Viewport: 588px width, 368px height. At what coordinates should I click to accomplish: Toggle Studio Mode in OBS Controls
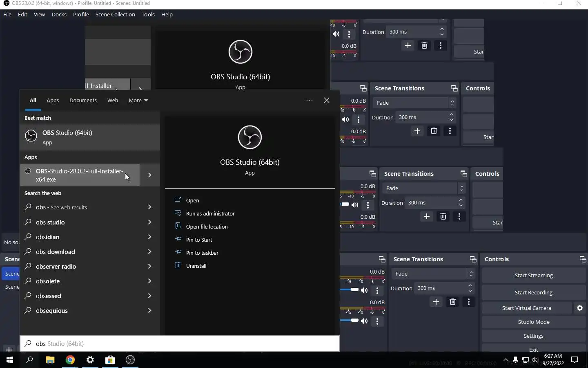tap(534, 322)
